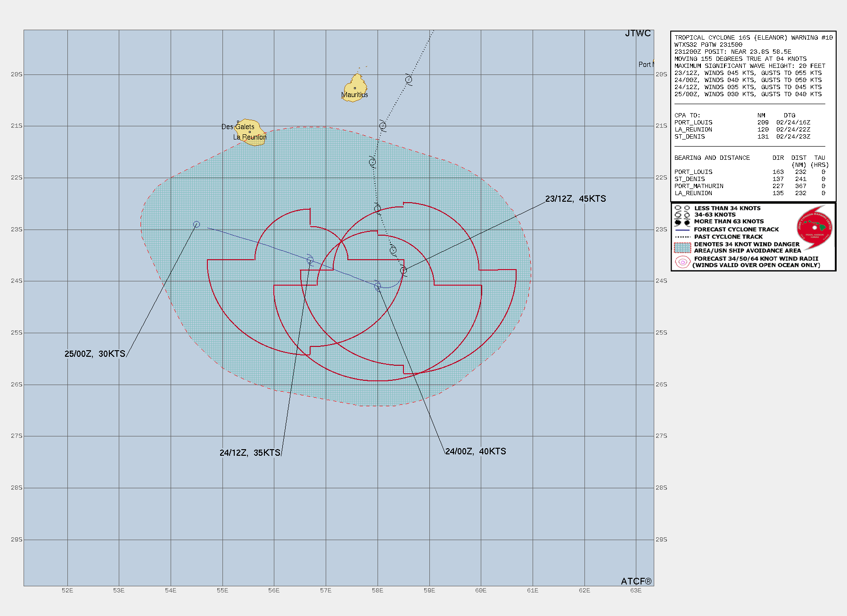Click the 23/12Z current position cyclone symbol

[x=403, y=271]
